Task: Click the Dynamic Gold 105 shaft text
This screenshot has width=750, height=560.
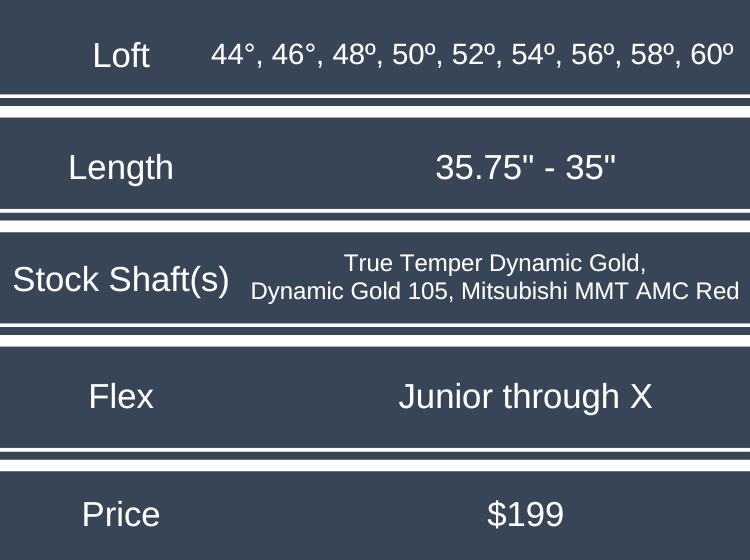Action: 341,292
